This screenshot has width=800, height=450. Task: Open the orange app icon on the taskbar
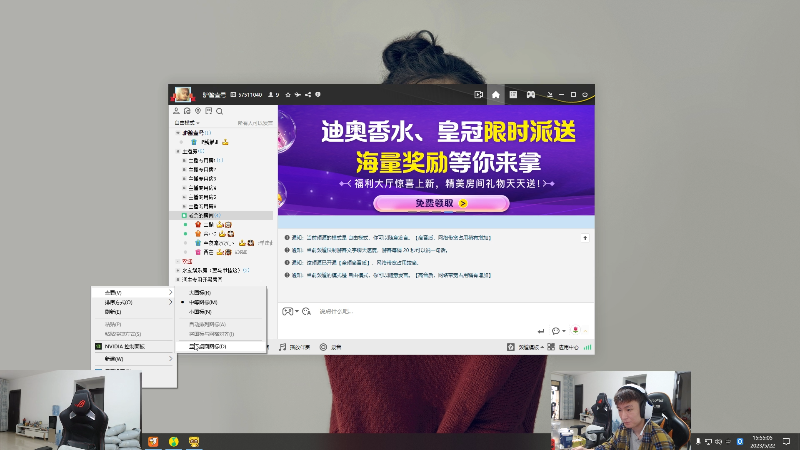point(153,441)
